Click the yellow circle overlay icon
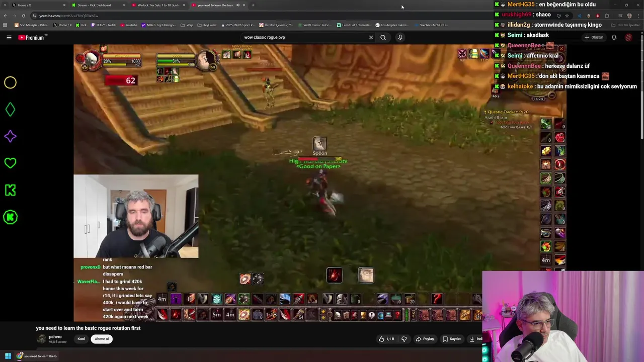 click(10, 82)
